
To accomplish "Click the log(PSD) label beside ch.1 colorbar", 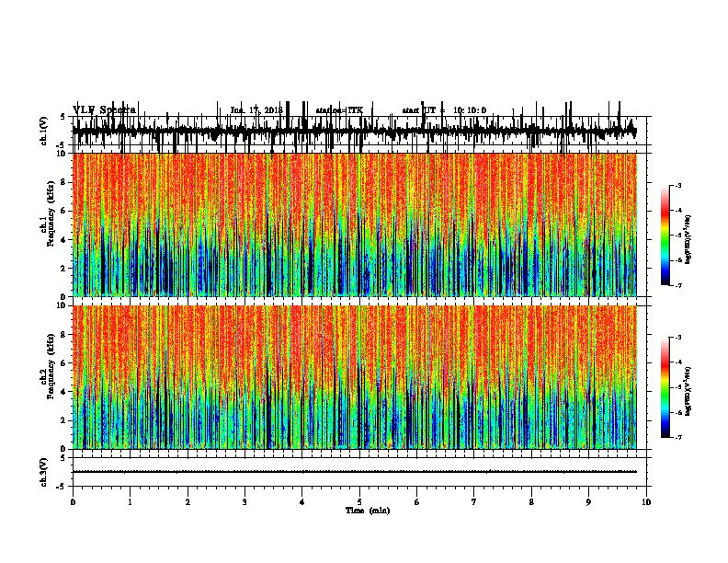I will [688, 239].
